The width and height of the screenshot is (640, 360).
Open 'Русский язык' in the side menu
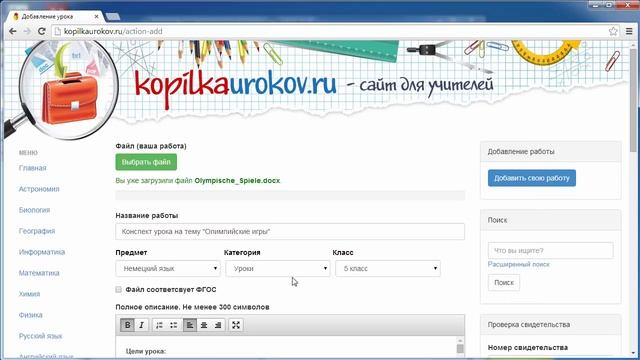coord(40,336)
